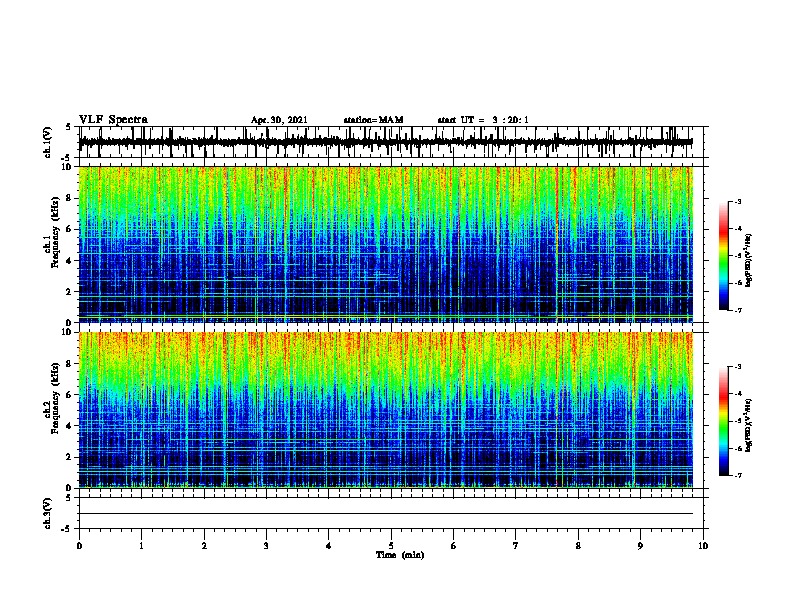Click the "start UT = 3 : 20: 1" text
The image size is (792, 612).
click(483, 120)
